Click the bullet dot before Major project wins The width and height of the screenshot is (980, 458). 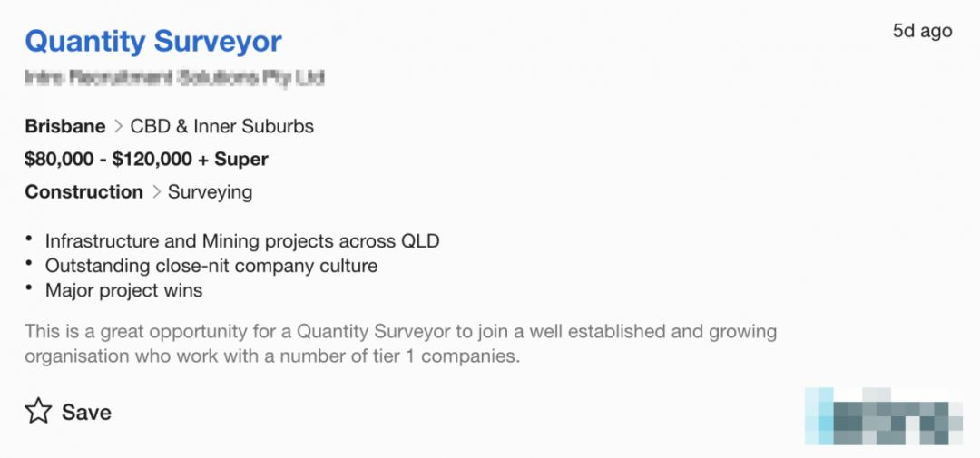[x=30, y=287]
